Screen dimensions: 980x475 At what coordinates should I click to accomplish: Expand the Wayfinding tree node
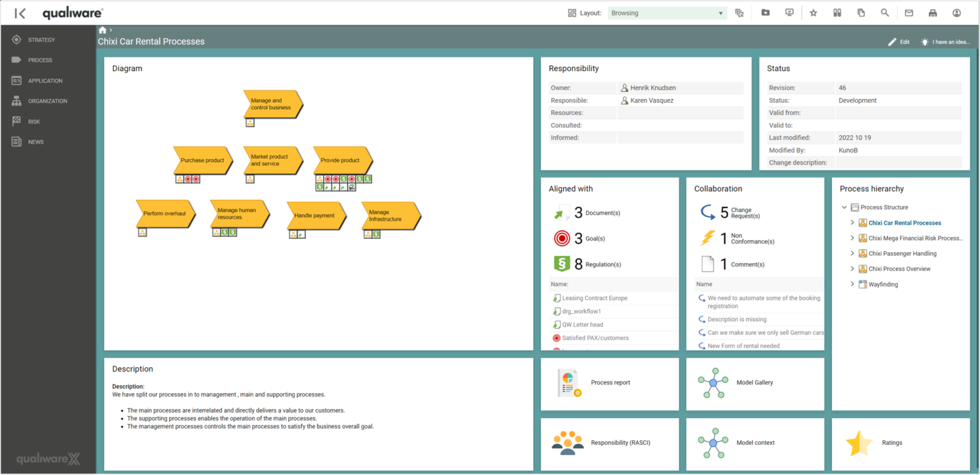(852, 284)
